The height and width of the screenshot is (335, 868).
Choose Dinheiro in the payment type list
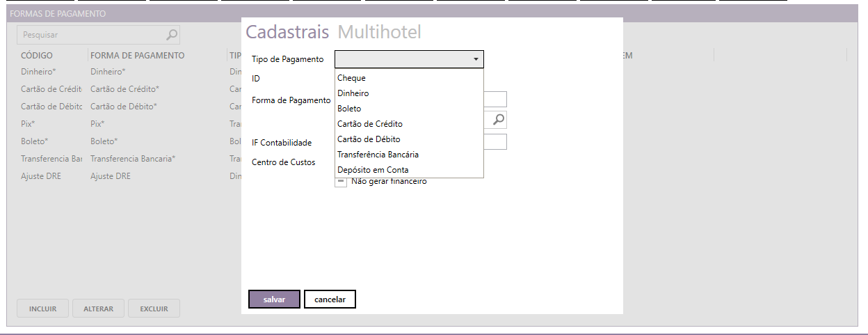(353, 93)
